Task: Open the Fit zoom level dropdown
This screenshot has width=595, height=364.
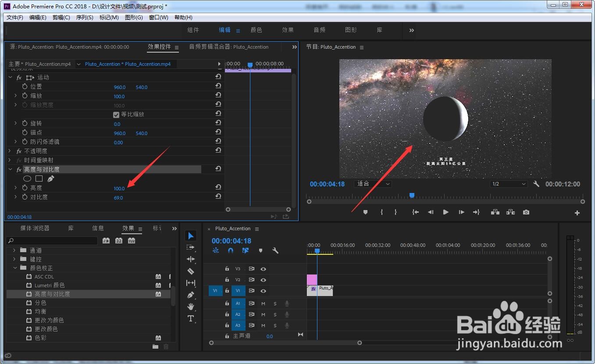Action: click(373, 184)
